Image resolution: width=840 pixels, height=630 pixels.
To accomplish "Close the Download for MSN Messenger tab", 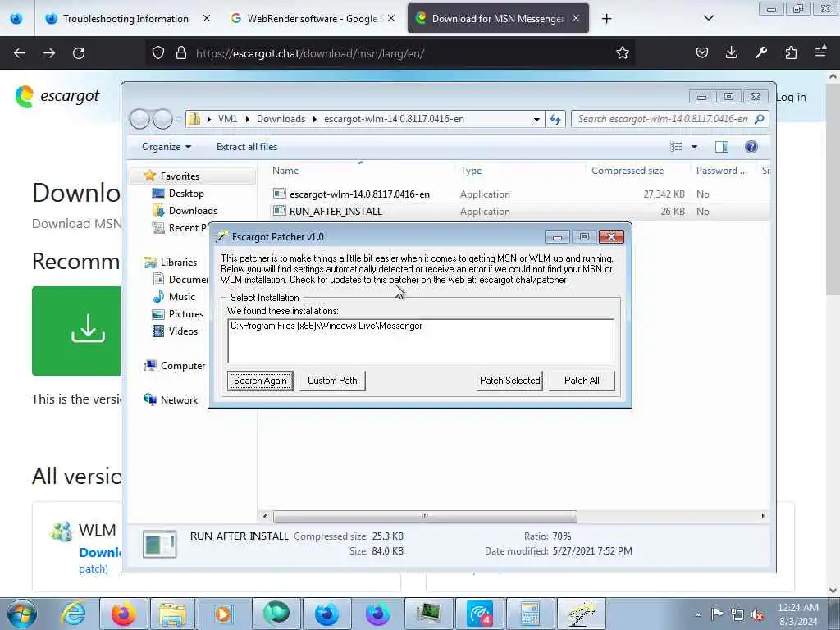I will (575, 18).
